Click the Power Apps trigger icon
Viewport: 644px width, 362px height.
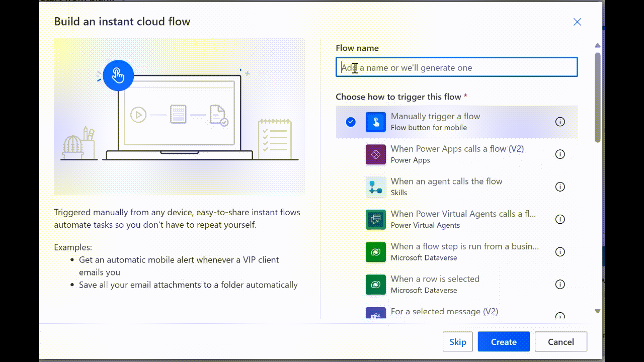click(376, 155)
